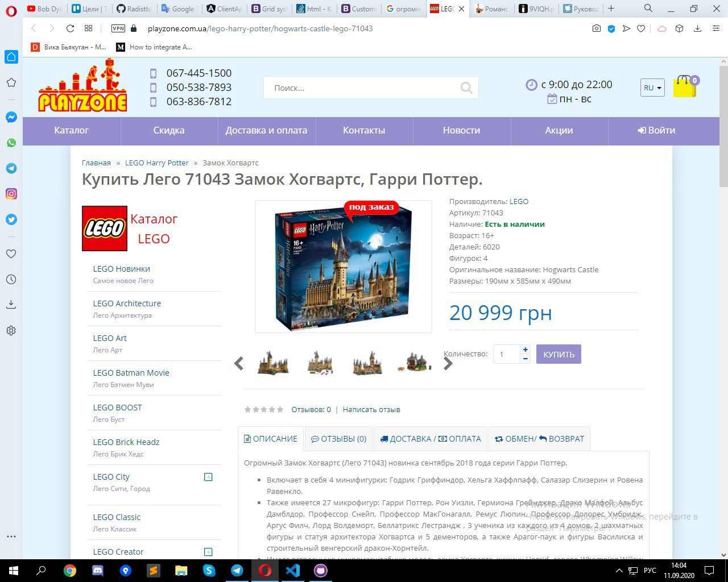
Task: Switch to the Grid sys browser tab
Action: click(x=270, y=9)
